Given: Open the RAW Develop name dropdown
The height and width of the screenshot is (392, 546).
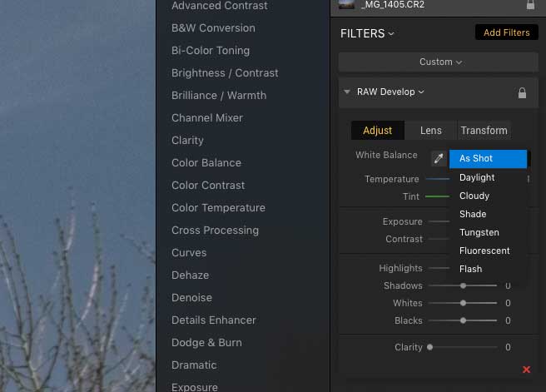Looking at the screenshot, I should click(390, 92).
